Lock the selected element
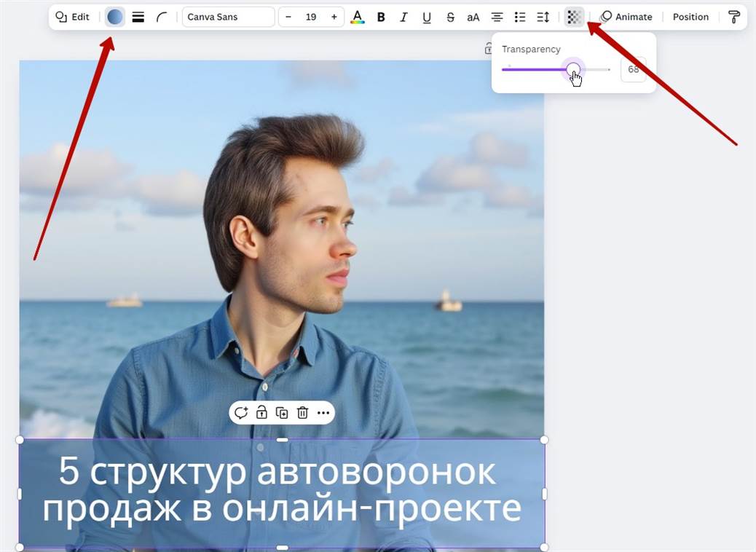Screen dimensions: 756x552 pos(261,413)
